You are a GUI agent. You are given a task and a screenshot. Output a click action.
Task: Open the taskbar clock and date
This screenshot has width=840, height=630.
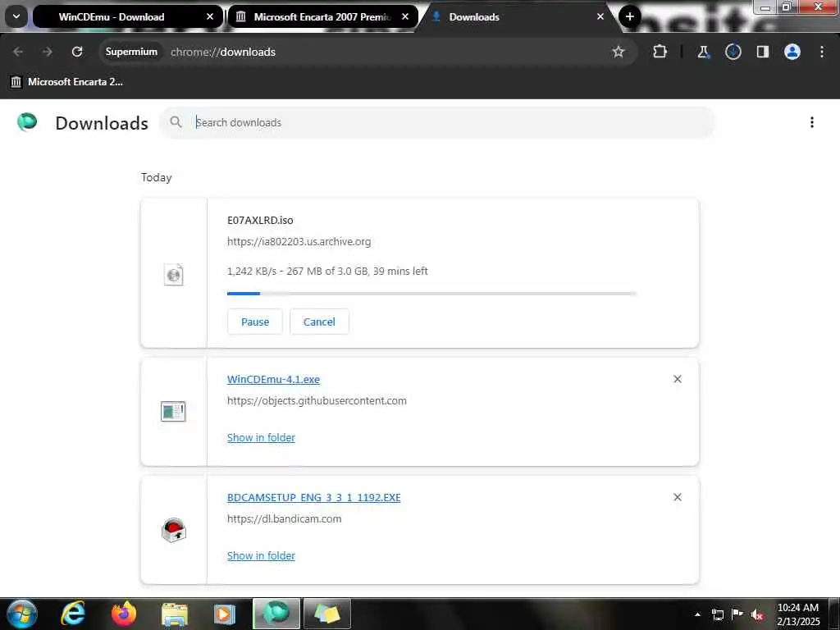pos(798,614)
